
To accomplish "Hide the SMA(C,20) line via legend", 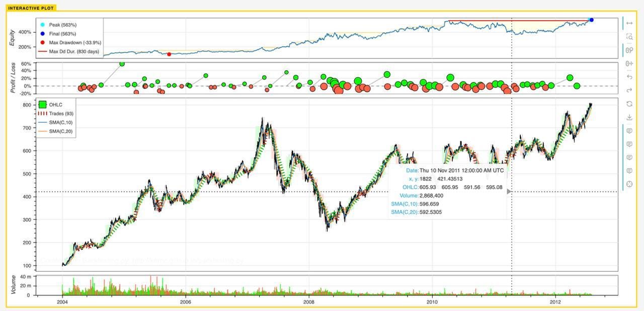I will pos(55,131).
